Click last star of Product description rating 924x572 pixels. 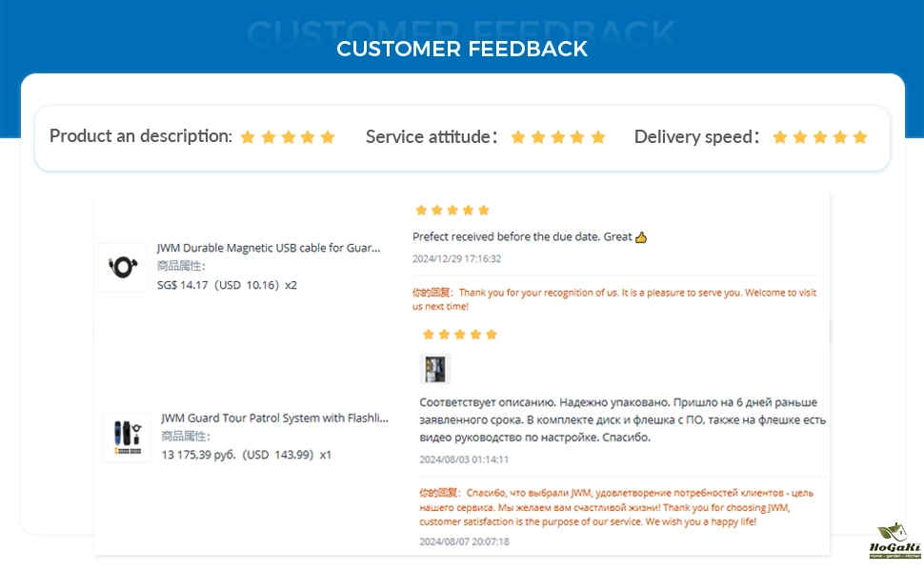(x=328, y=137)
